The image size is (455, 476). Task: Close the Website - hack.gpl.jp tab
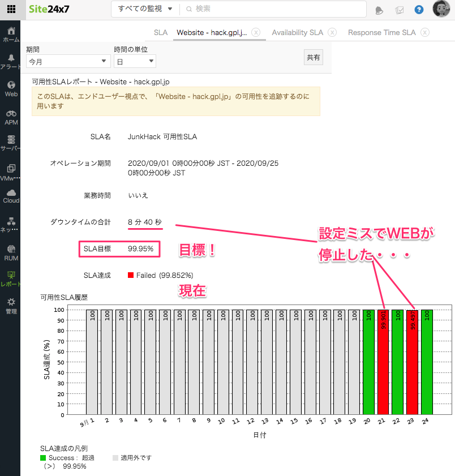[x=256, y=33]
